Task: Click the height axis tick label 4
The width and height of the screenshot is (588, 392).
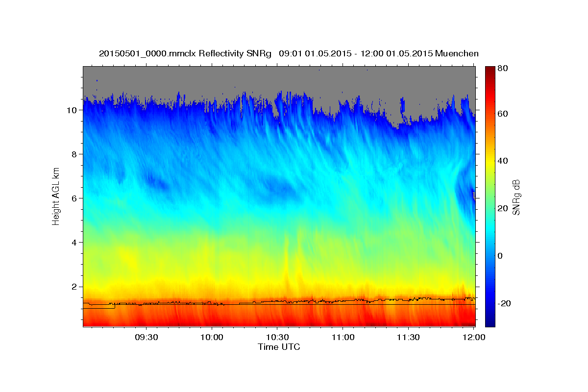Action: pyautogui.click(x=74, y=243)
